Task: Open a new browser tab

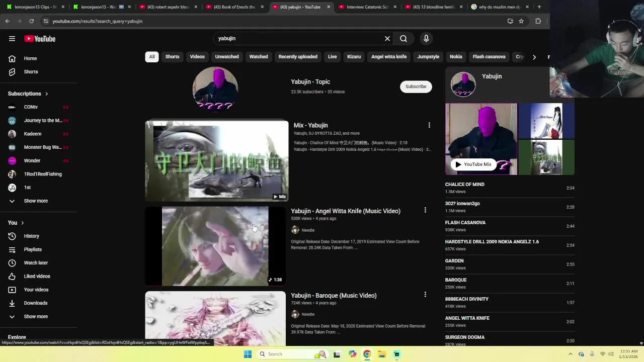Action: pyautogui.click(x=539, y=7)
